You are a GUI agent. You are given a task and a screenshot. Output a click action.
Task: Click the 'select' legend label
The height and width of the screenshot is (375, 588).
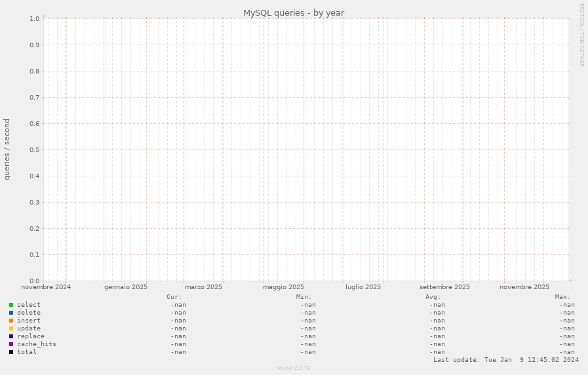(x=28, y=305)
